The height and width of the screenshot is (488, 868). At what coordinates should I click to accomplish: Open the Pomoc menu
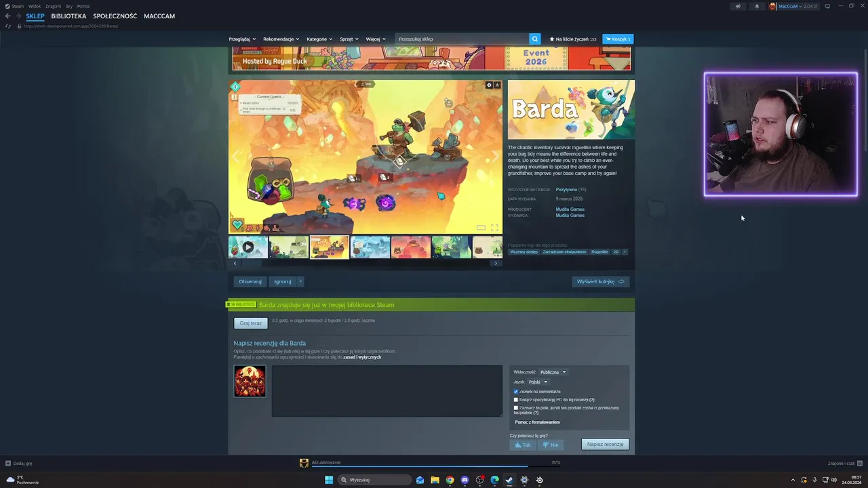coord(83,6)
